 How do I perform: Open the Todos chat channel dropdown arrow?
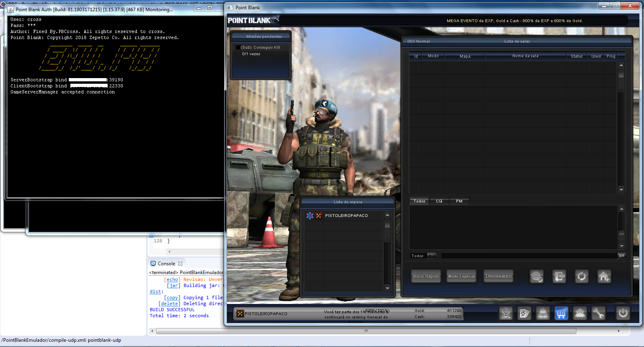[431, 256]
